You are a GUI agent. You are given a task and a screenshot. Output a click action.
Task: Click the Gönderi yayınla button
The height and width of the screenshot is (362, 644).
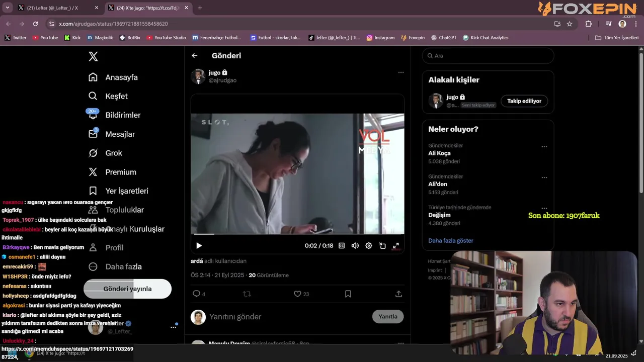127,289
